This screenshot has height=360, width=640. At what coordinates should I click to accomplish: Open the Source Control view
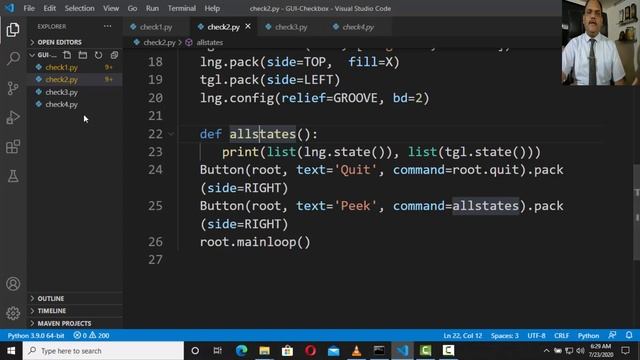13,88
